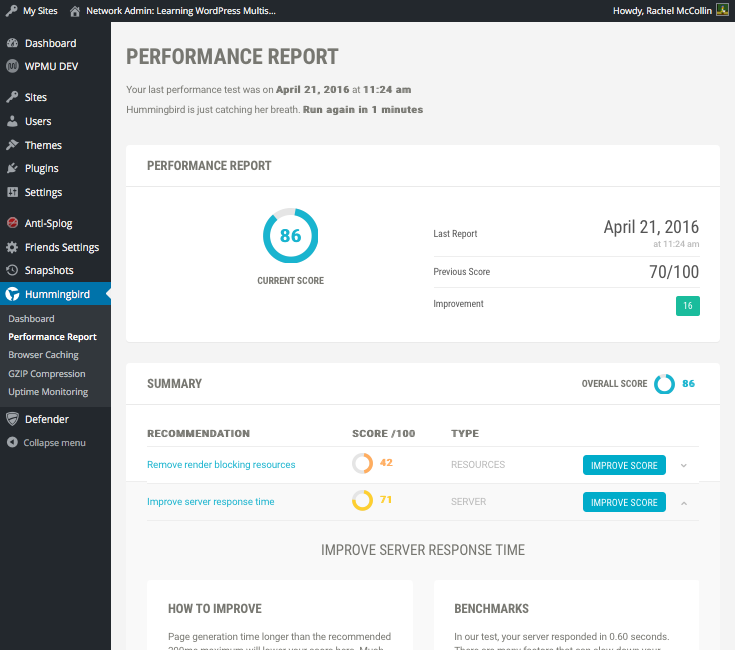This screenshot has width=735, height=650.
Task: Click the 'Run again in 1 minutes' text
Action: tap(363, 110)
